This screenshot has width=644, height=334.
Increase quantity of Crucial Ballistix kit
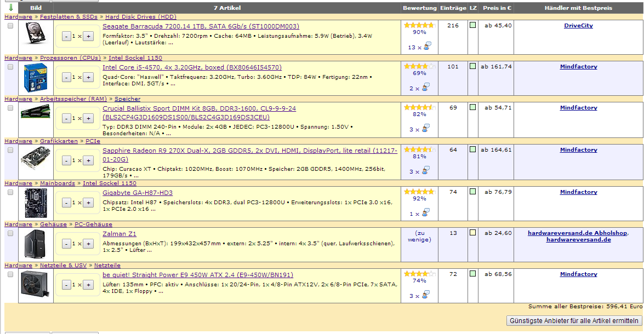[x=88, y=118]
